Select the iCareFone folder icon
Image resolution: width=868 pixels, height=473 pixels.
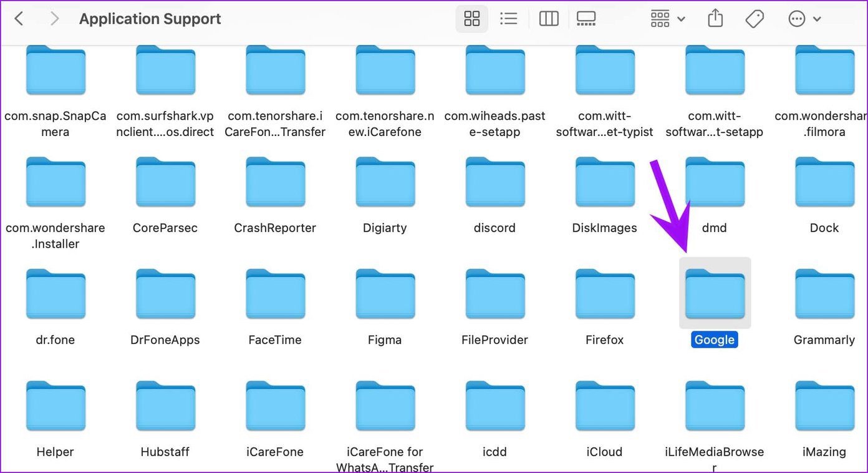(275, 406)
